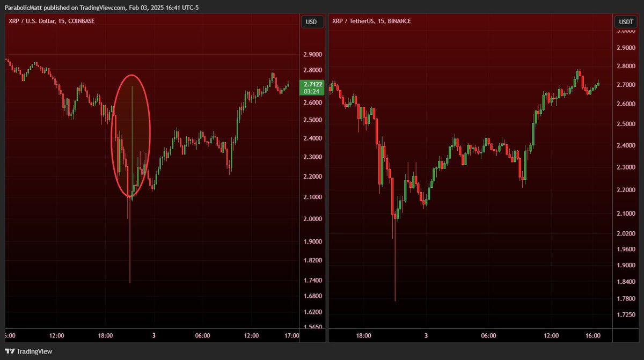Screen dimensions: 644x360
Task: Click the 2.5000 price on Coinbase axis
Action: (313, 120)
